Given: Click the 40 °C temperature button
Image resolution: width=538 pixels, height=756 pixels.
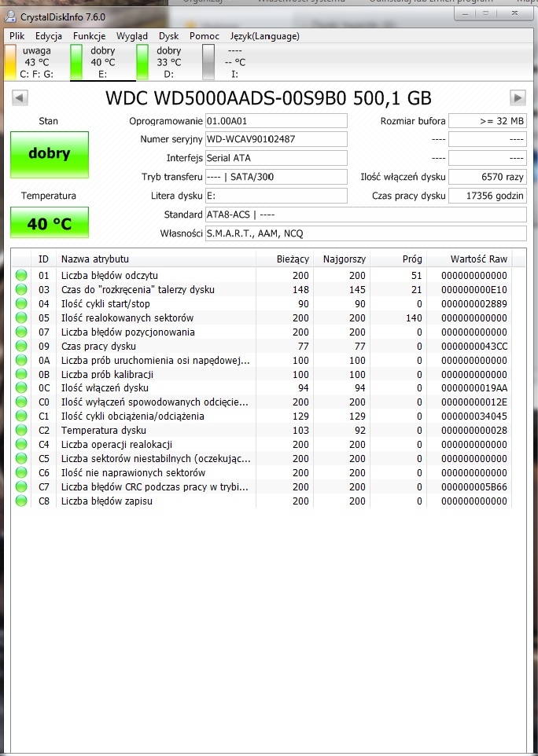Looking at the screenshot, I should click(x=50, y=222).
